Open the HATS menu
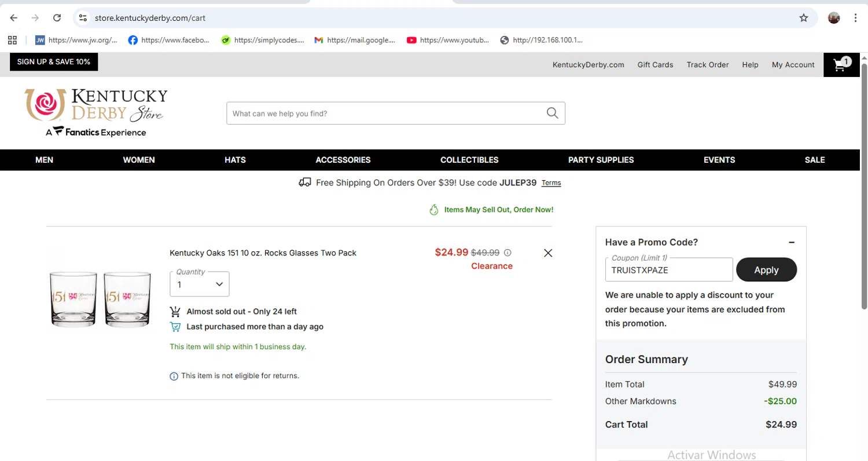Viewport: 868px width, 461px height. tap(235, 160)
